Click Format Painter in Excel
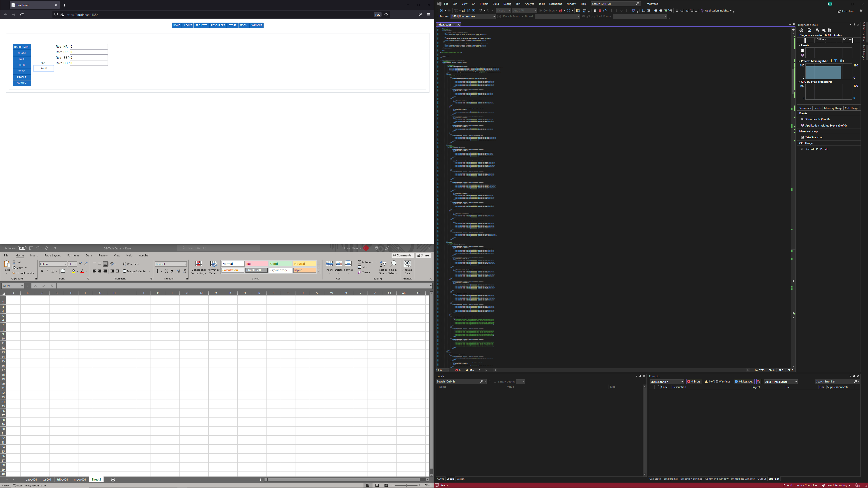The image size is (868, 488). click(24, 273)
